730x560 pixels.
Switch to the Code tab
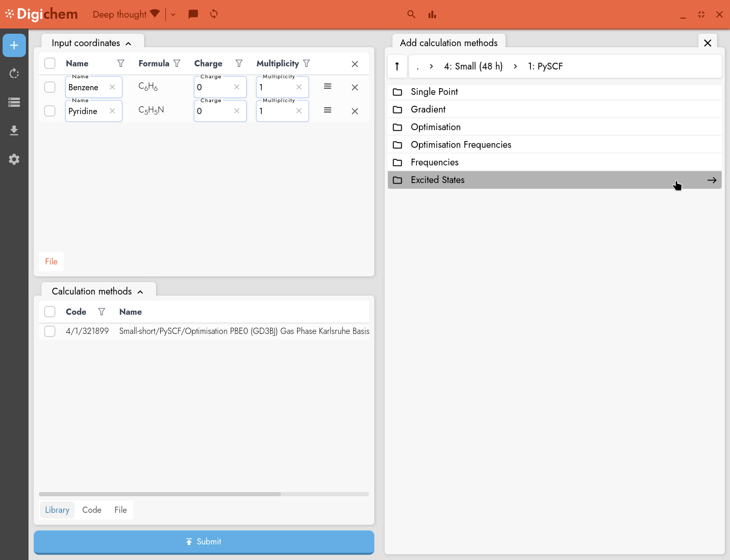92,510
